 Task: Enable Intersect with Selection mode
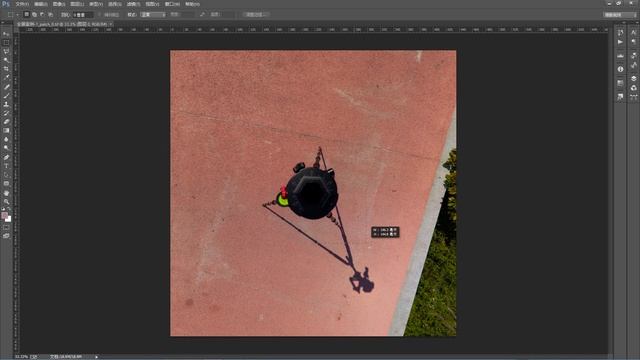tap(50, 14)
